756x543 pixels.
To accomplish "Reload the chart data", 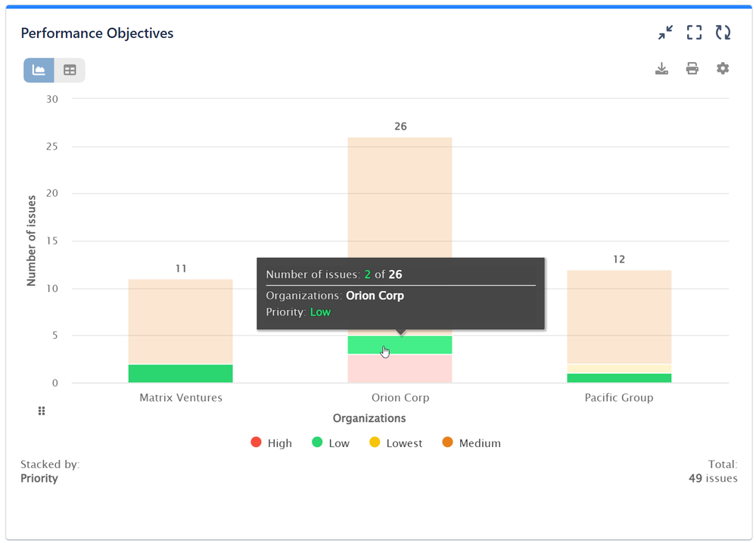I will tap(723, 33).
